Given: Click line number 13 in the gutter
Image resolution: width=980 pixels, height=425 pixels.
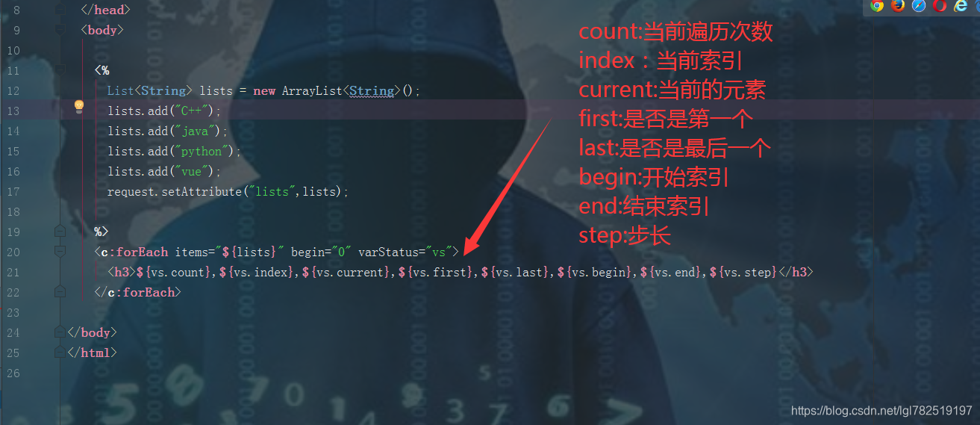Looking at the screenshot, I should pos(13,111).
